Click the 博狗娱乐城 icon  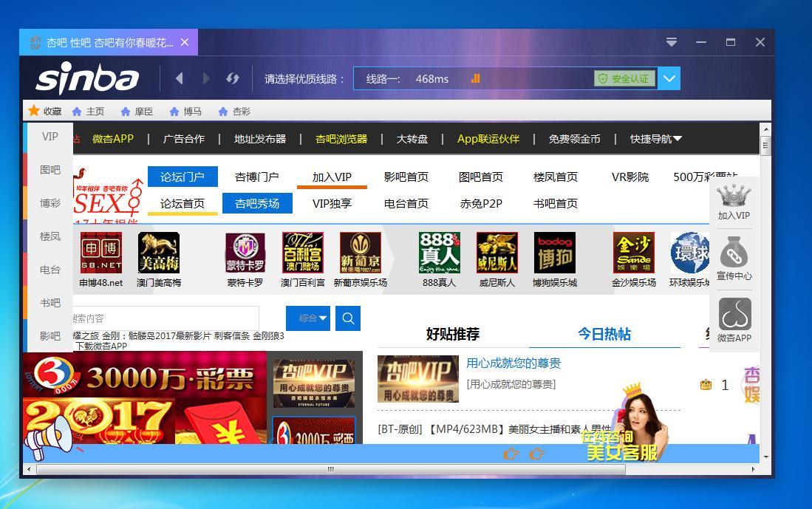pyautogui.click(x=555, y=253)
